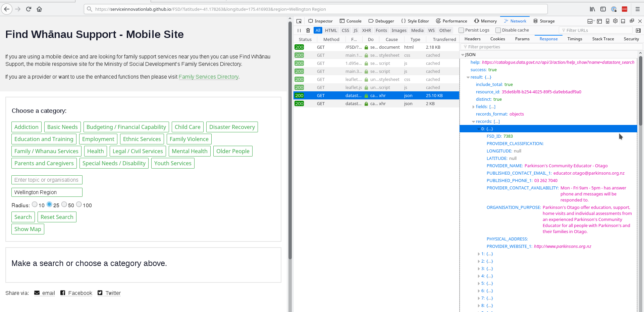Open the red LastPass extension
Image resolution: width=644 pixels, height=312 pixels.
[x=625, y=9]
